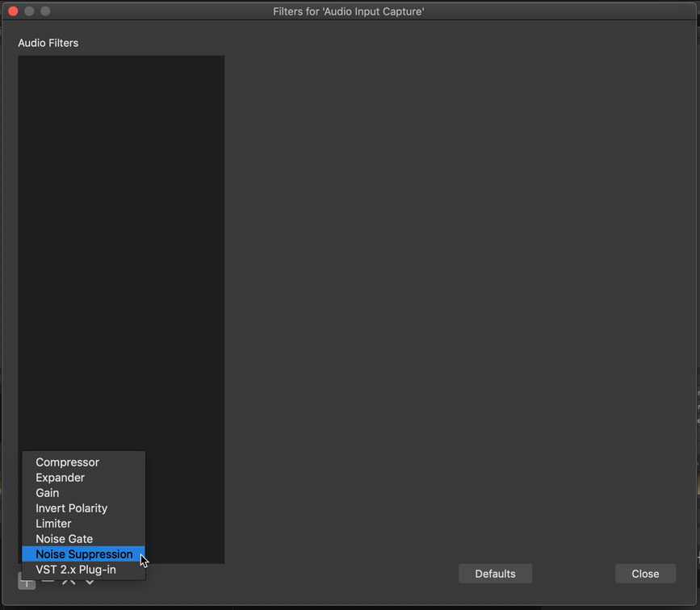Screen dimensions: 700x610
Task: Pick Invert Polarity in the filter list
Action: click(83, 508)
